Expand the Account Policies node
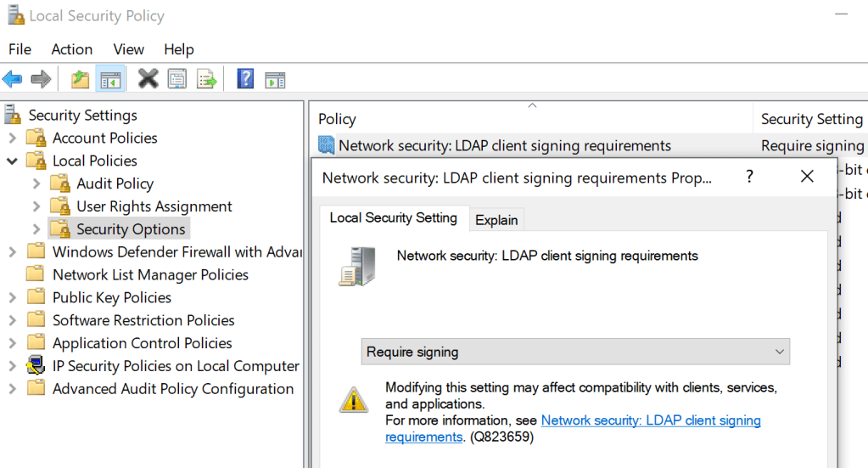 13,138
